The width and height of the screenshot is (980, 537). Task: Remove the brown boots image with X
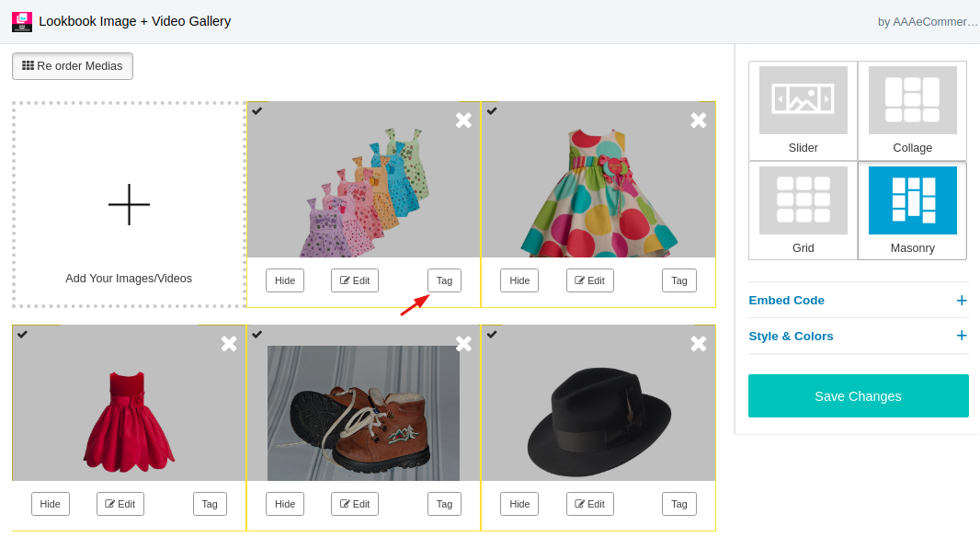pyautogui.click(x=463, y=343)
